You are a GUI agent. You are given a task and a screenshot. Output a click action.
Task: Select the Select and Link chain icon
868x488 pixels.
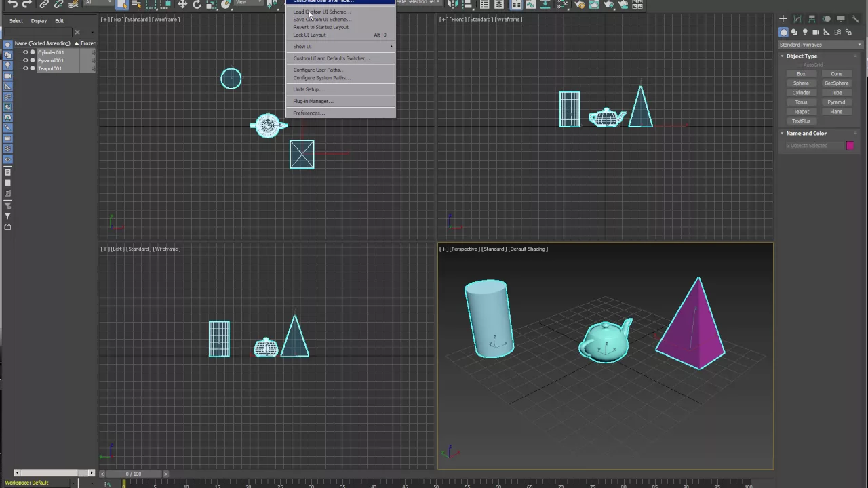pos(44,4)
